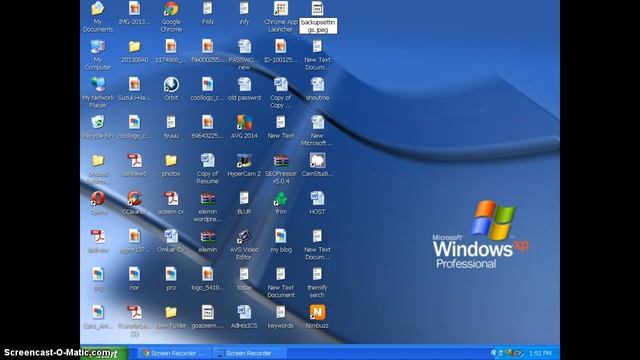Open the 20130840 folder

134,46
